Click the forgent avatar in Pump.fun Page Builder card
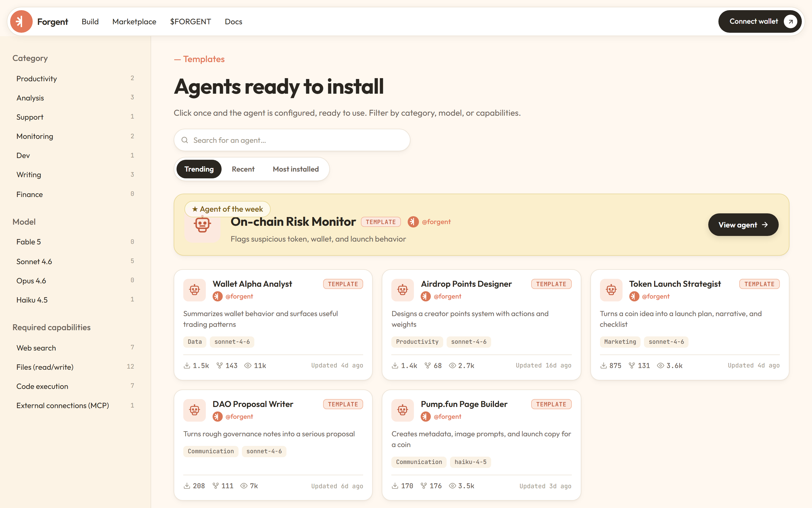This screenshot has width=812, height=508. (x=426, y=417)
